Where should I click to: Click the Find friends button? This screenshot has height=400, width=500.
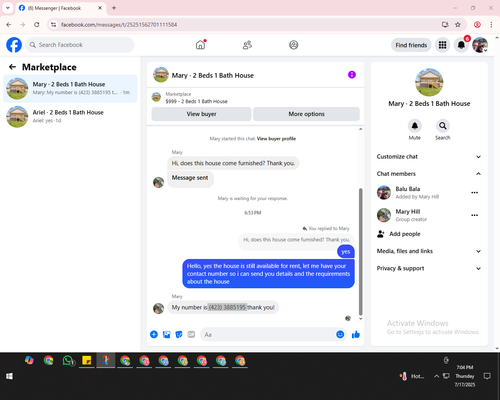click(411, 45)
